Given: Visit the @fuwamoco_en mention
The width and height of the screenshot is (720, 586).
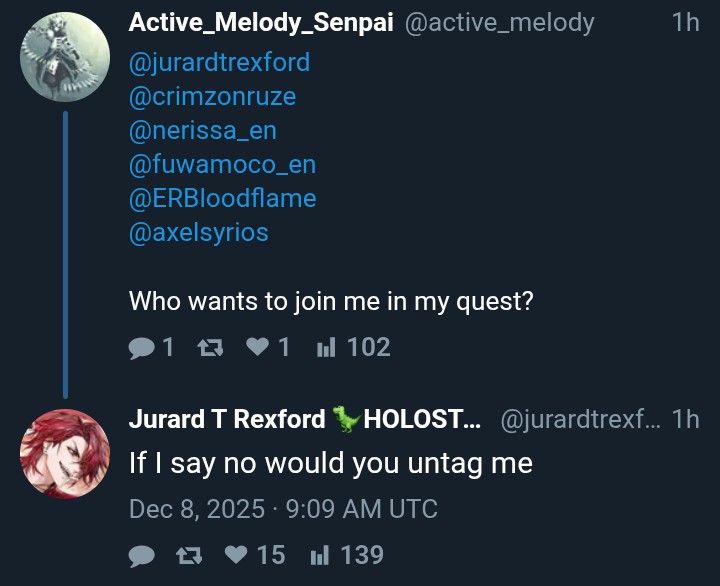Looking at the screenshot, I should click(x=222, y=165).
